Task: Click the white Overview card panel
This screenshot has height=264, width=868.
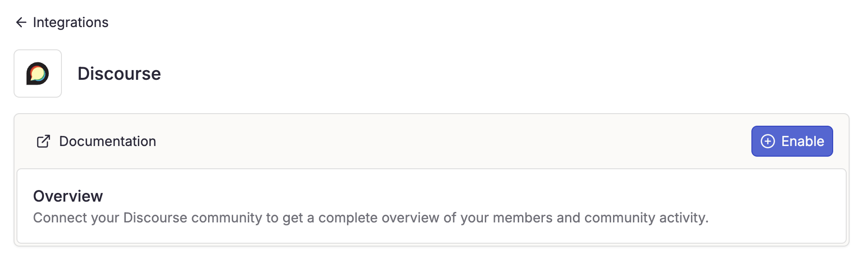Action: (432, 206)
